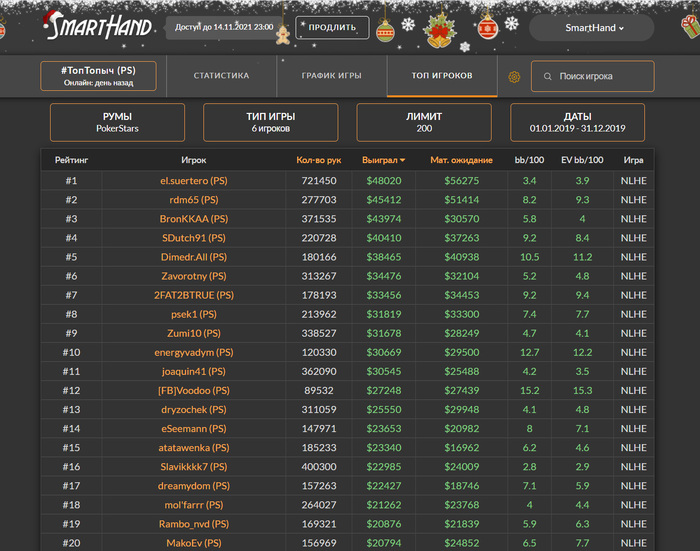Click the SmartHand logo
This screenshot has width=700, height=551.
97,26
